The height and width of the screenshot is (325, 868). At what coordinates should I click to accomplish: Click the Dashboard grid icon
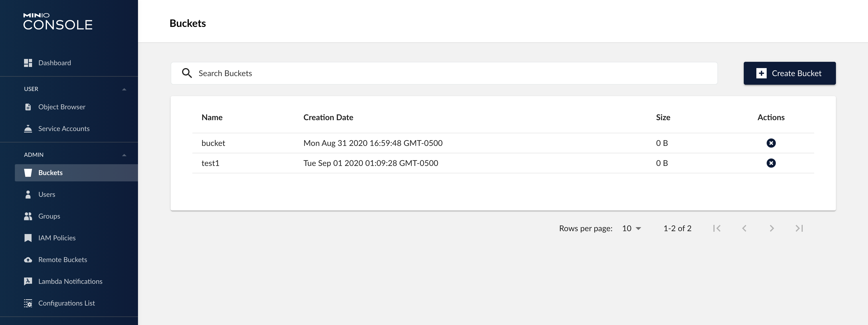pos(28,63)
